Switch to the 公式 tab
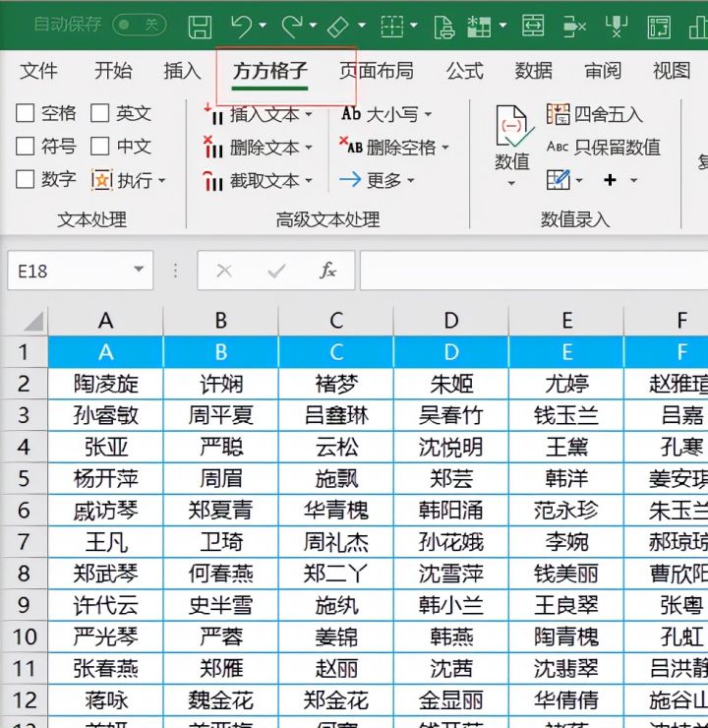 tap(464, 71)
